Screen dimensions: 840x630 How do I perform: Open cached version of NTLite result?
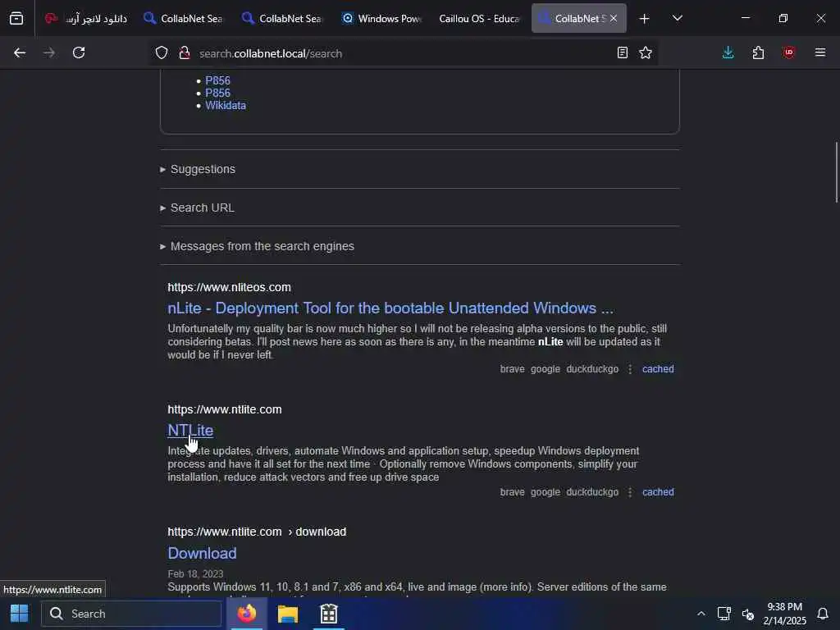[x=658, y=492]
